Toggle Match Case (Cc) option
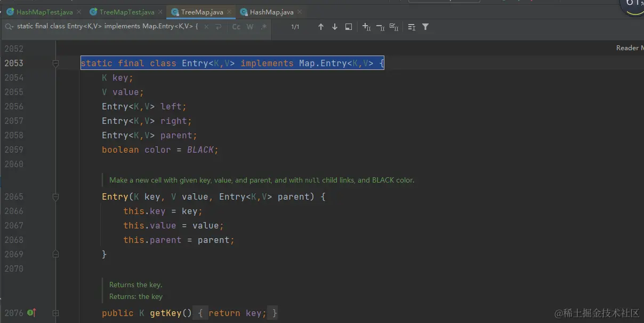 click(x=236, y=27)
